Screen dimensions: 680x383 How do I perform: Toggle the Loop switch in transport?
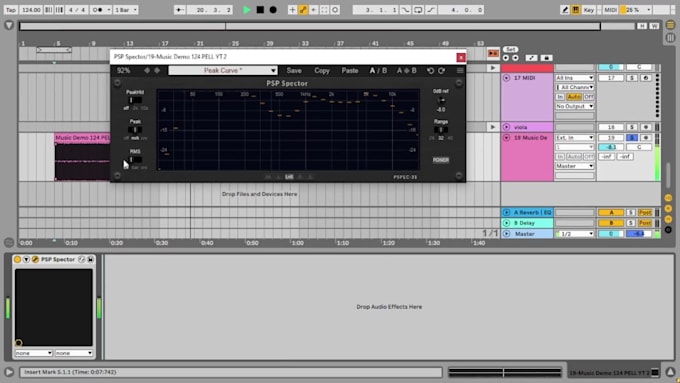(418, 10)
